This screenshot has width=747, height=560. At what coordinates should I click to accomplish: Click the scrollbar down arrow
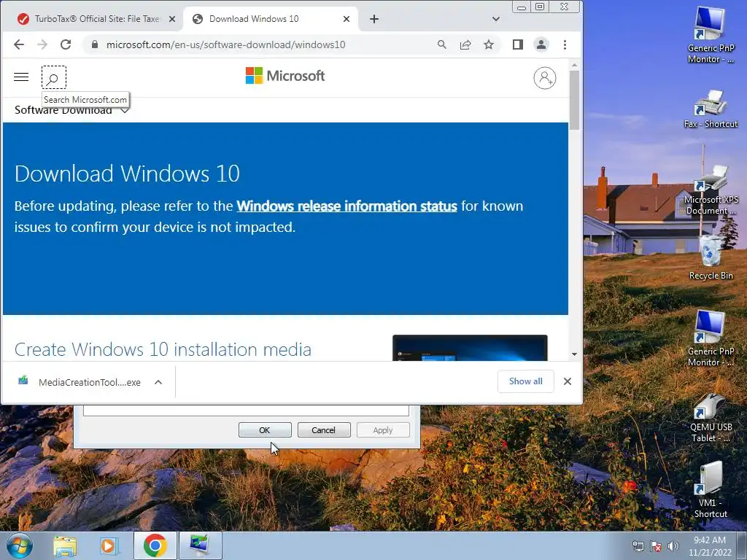point(575,354)
